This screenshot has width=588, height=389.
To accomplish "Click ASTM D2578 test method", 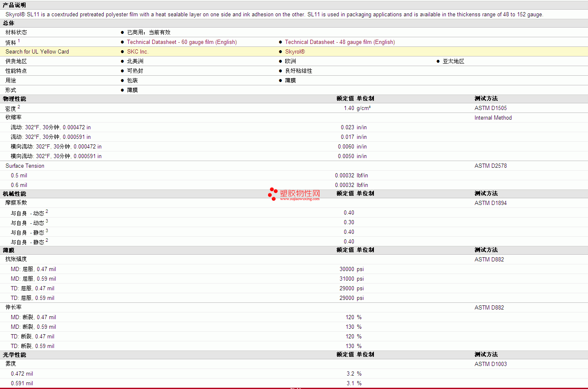I will [x=491, y=166].
